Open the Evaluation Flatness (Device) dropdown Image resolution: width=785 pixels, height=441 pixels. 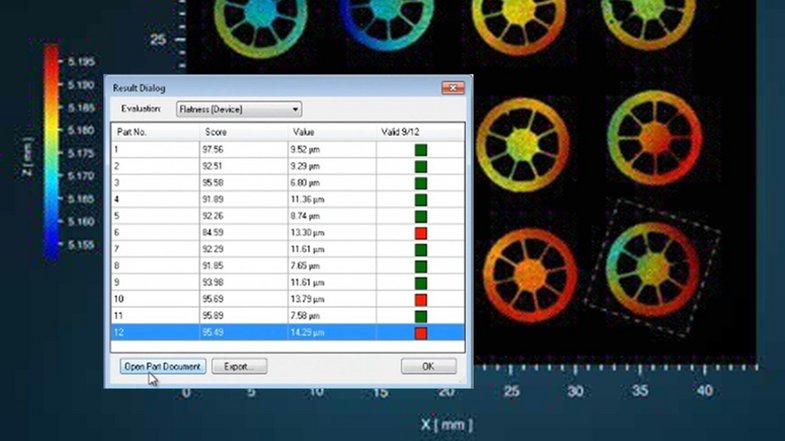click(239, 109)
